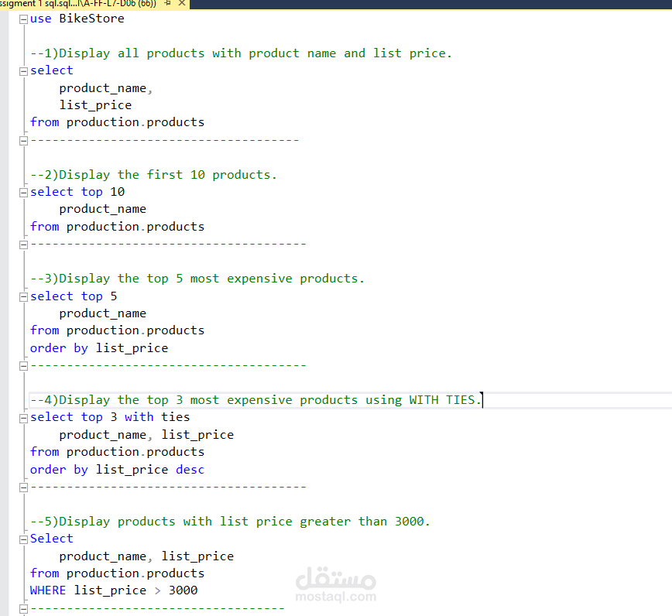Collapse the 'use BikeStore' code block
The height and width of the screenshot is (616, 672).
click(23, 19)
